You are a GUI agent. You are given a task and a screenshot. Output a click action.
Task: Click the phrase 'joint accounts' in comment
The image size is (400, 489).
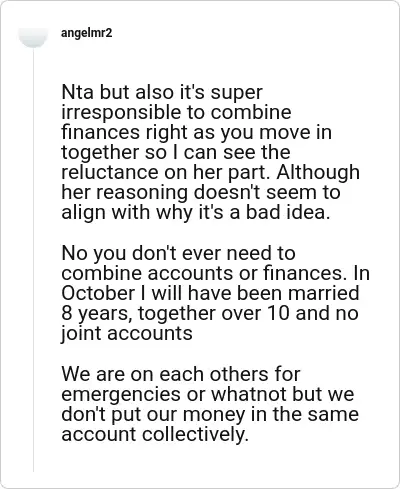click(127, 333)
